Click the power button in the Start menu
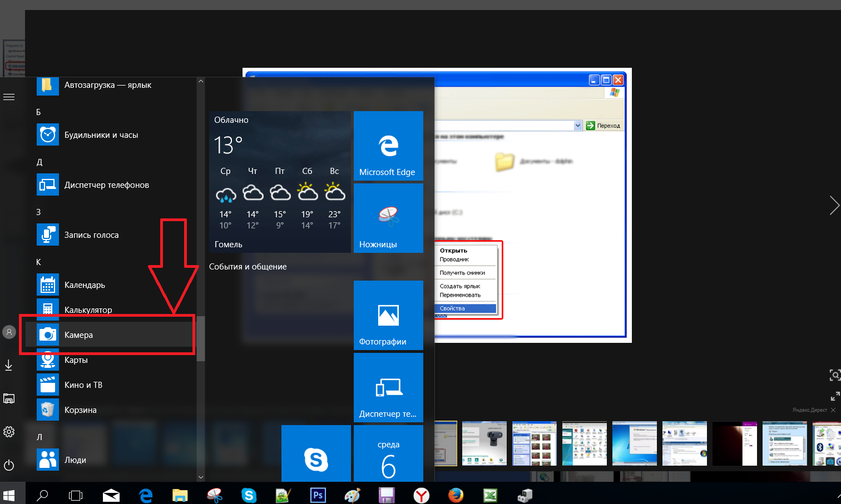Screen dimensions: 841x504 (9, 465)
